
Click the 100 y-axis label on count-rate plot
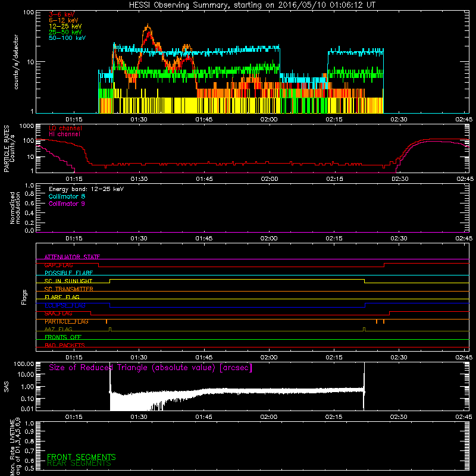28,12
